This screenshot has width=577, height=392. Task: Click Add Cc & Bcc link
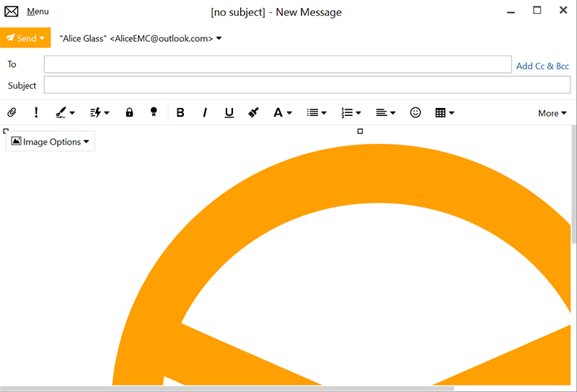[542, 66]
